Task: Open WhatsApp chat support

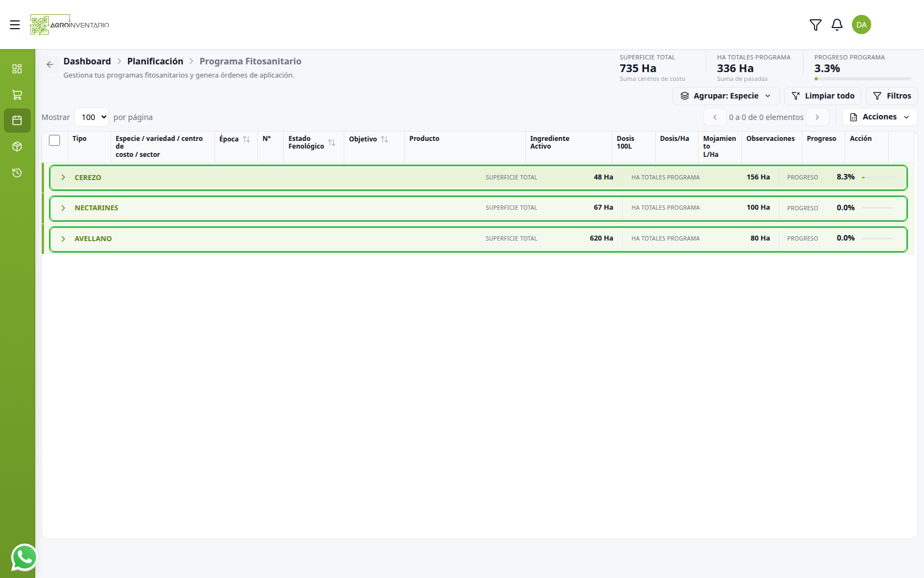Action: point(24,557)
